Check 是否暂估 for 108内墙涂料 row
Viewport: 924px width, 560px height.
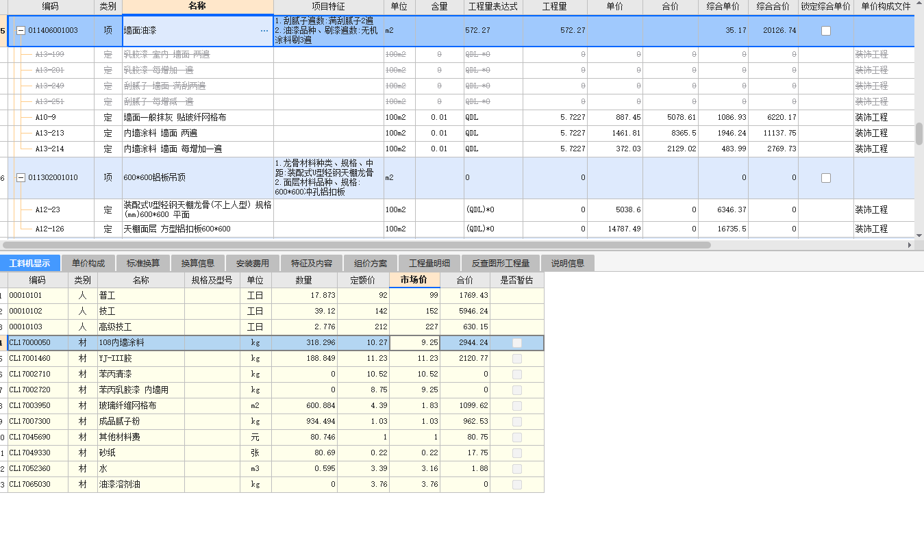point(517,343)
